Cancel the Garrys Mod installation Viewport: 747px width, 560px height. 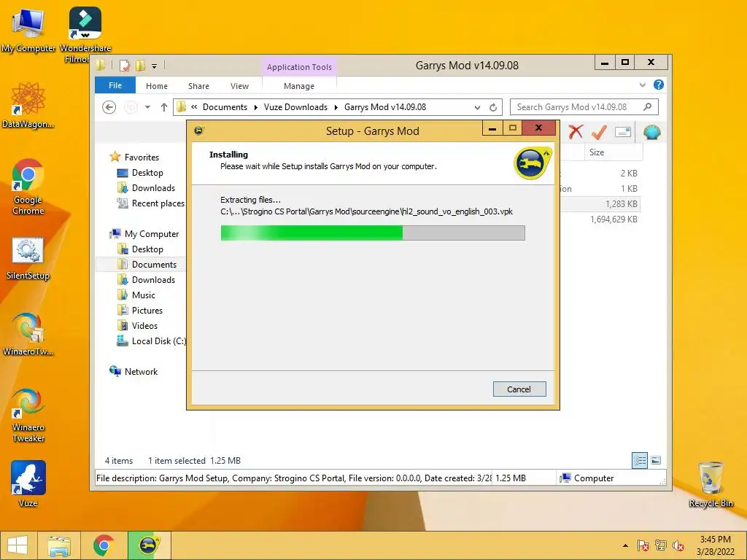[519, 389]
